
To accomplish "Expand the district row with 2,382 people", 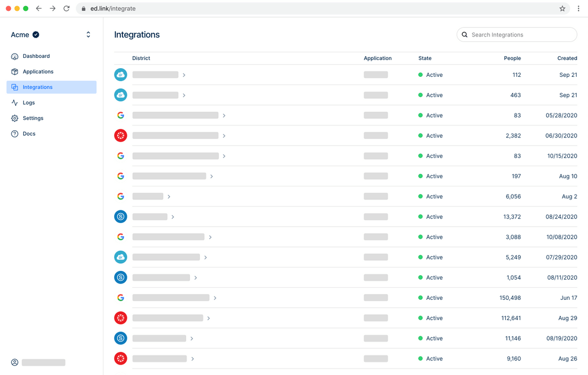I will click(224, 136).
